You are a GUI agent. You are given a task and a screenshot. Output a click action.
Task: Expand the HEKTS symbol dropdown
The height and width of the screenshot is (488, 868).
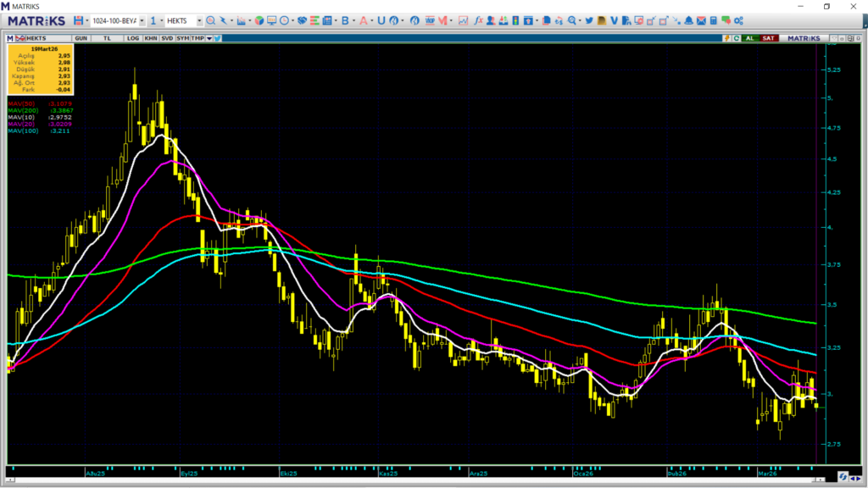pyautogui.click(x=199, y=21)
